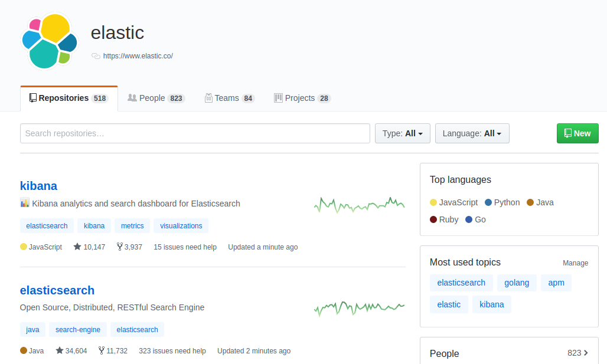The image size is (607, 364).
Task: Select the elasticsearch topic tag under kibana
Action: (x=47, y=226)
